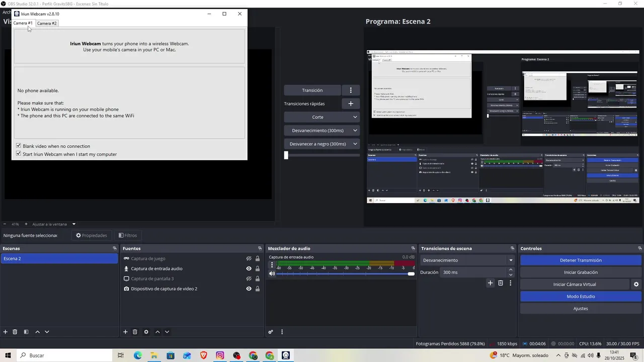The image size is (644, 362).
Task: Move source up in Fuentes toolbar
Action: [157, 332]
